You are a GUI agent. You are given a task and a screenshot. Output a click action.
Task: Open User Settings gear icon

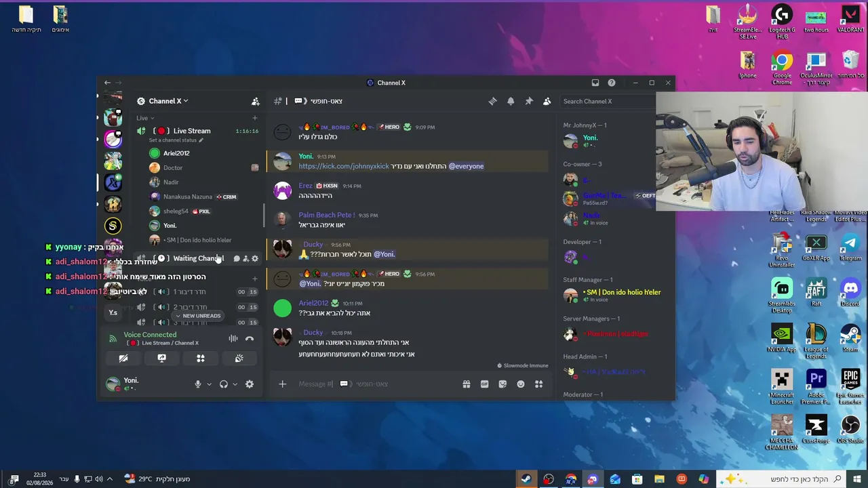click(x=250, y=384)
